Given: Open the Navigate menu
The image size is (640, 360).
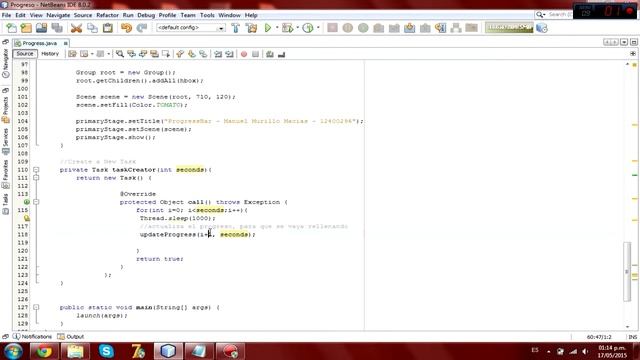Looking at the screenshot, I should tap(58, 15).
